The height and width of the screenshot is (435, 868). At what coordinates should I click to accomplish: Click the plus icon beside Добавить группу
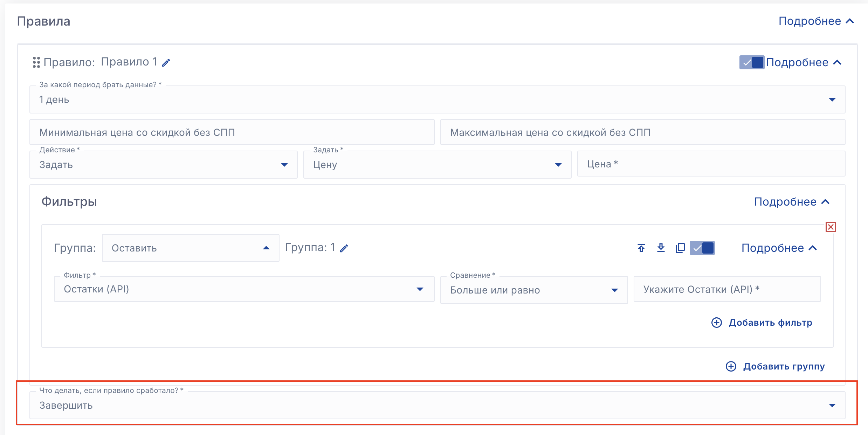coord(731,366)
